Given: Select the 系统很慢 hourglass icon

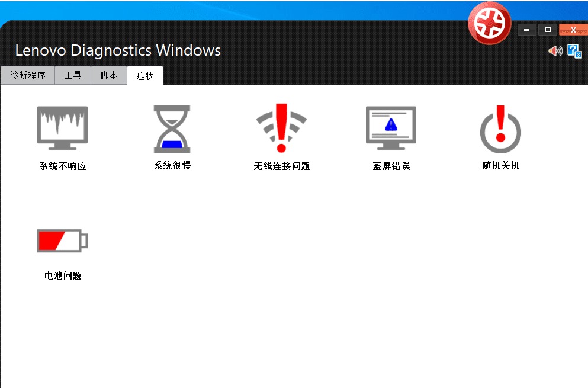Looking at the screenshot, I should [172, 129].
